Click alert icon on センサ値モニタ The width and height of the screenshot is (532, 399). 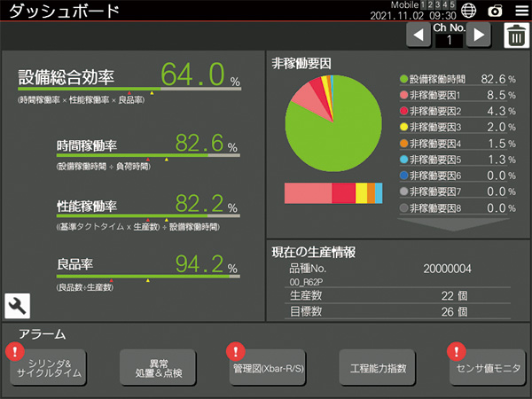point(455,351)
